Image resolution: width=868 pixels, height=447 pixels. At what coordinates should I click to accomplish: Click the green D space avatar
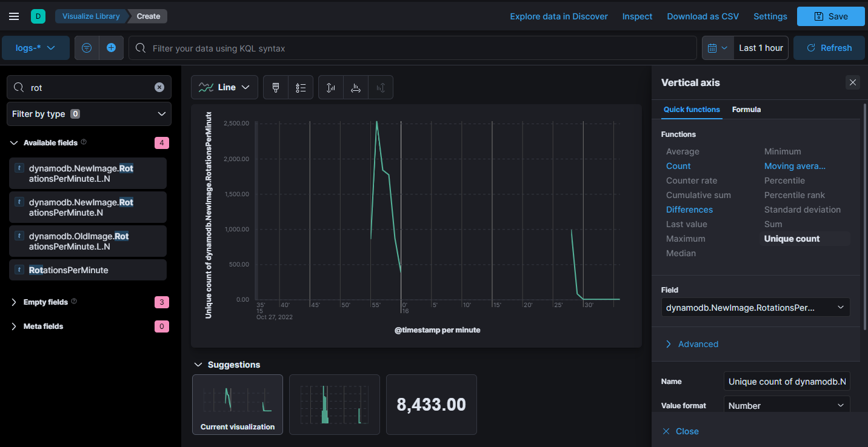(38, 16)
